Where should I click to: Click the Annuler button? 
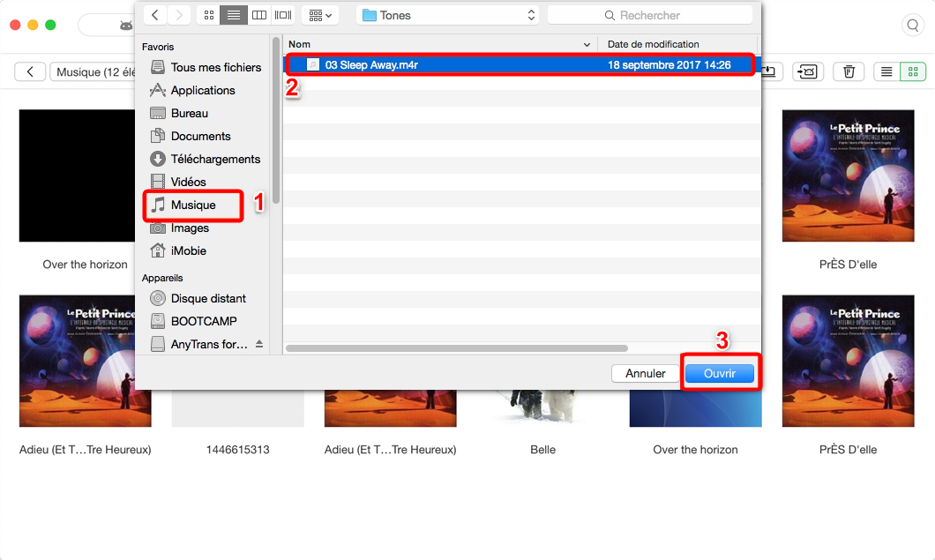click(645, 373)
